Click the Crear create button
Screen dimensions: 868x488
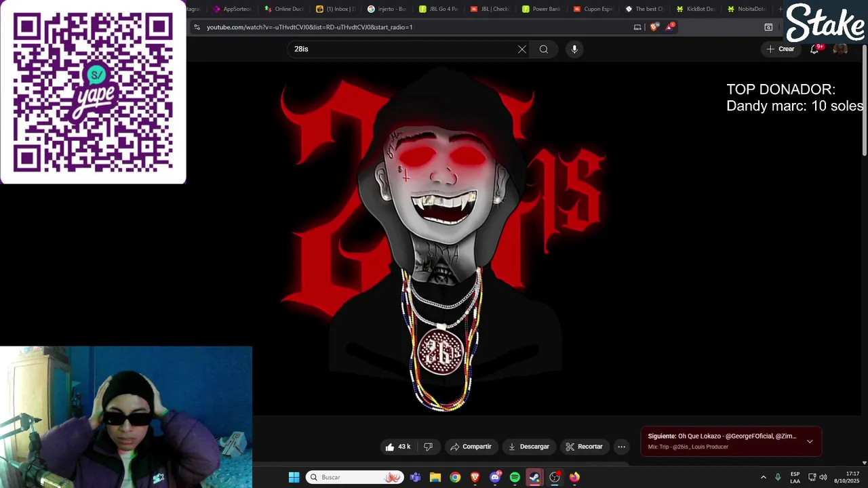[x=780, y=49]
